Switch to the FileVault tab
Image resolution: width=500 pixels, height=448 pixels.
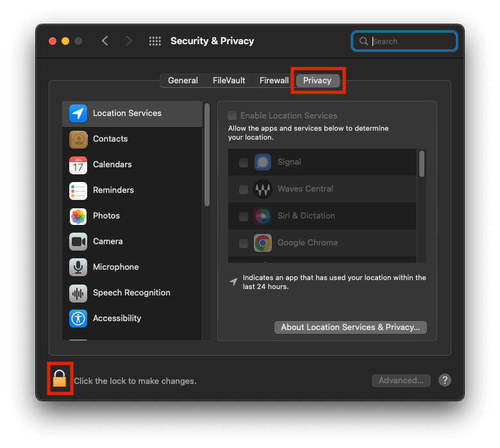click(229, 81)
